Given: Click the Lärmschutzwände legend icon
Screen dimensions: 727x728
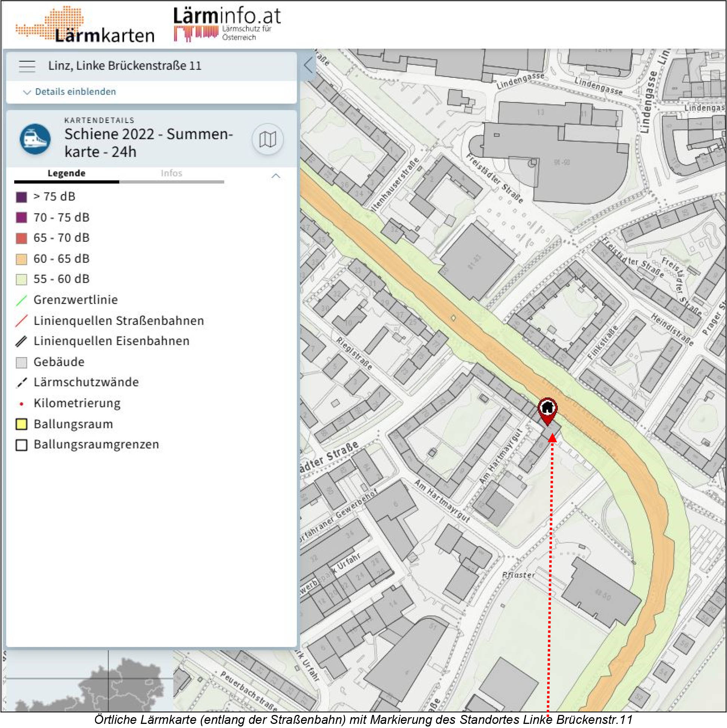Looking at the screenshot, I should 21,383.
